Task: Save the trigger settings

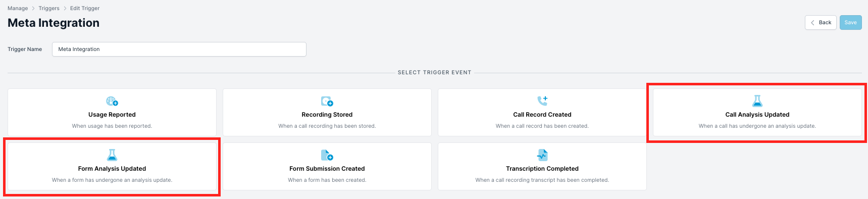Action: tap(851, 23)
